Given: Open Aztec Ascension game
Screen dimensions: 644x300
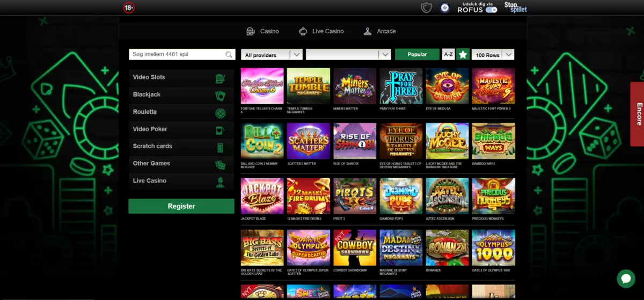Looking at the screenshot, I should (x=447, y=196).
